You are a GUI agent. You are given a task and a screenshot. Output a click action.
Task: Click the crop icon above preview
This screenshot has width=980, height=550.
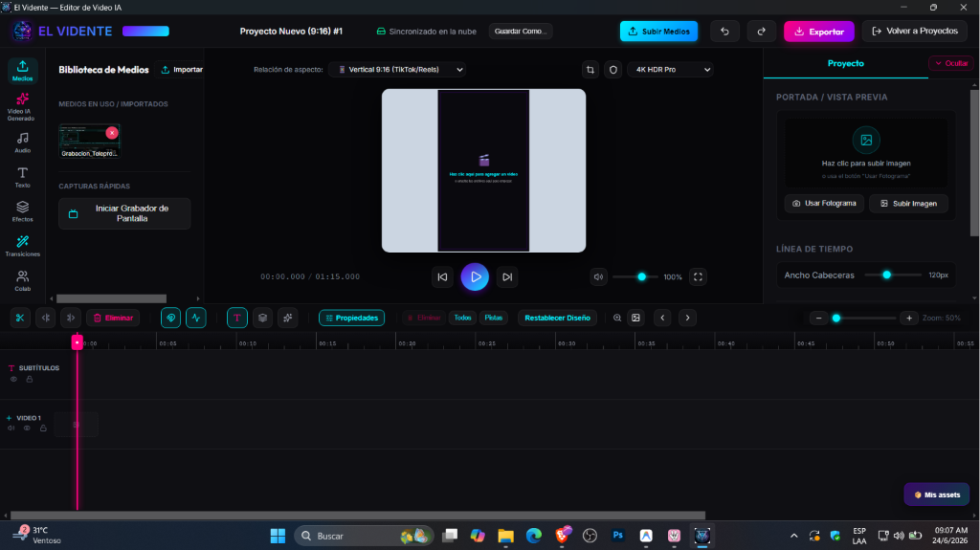coord(590,70)
